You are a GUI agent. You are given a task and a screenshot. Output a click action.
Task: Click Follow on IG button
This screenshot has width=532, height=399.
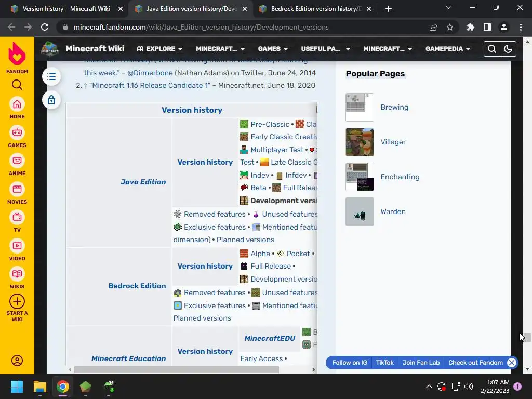click(x=350, y=363)
